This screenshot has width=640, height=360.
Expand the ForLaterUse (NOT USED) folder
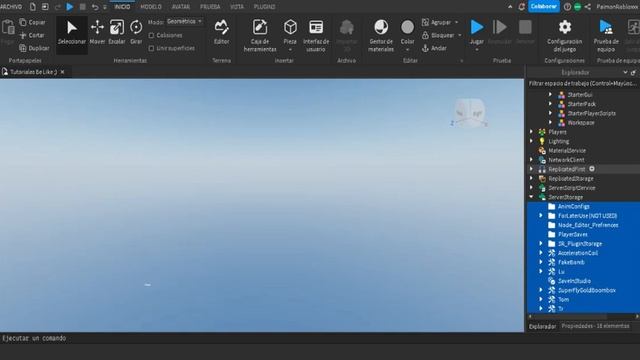tap(541, 216)
